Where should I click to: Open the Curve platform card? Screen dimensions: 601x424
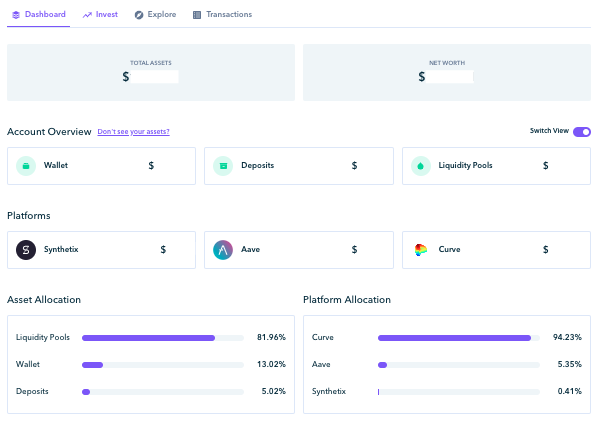click(x=496, y=250)
